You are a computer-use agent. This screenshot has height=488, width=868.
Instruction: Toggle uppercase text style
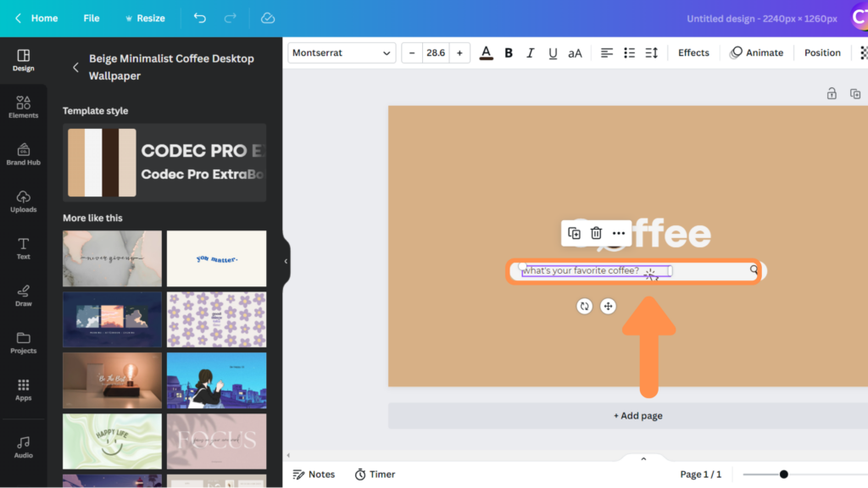pyautogui.click(x=576, y=53)
